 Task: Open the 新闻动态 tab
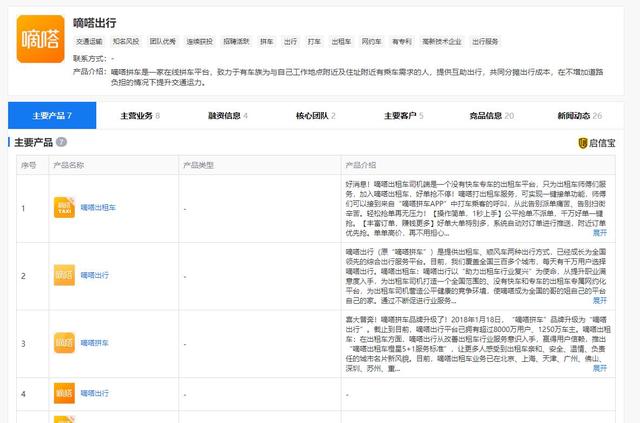tap(580, 116)
